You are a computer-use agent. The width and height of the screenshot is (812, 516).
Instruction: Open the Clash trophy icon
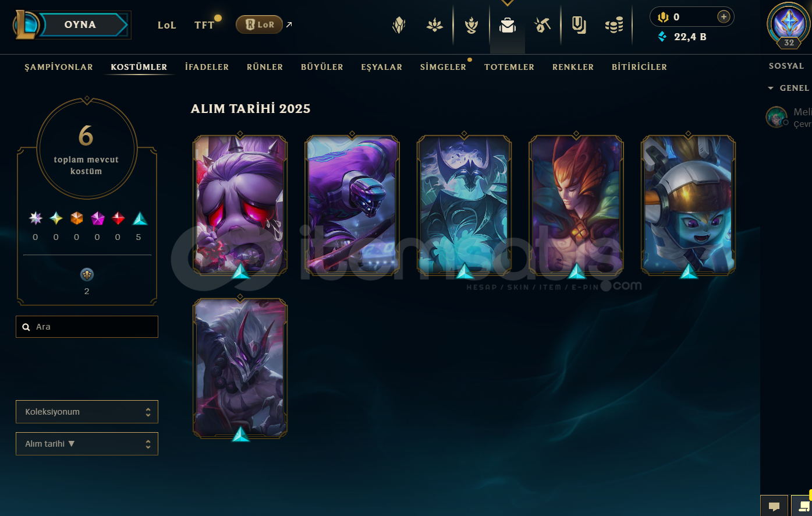(471, 25)
